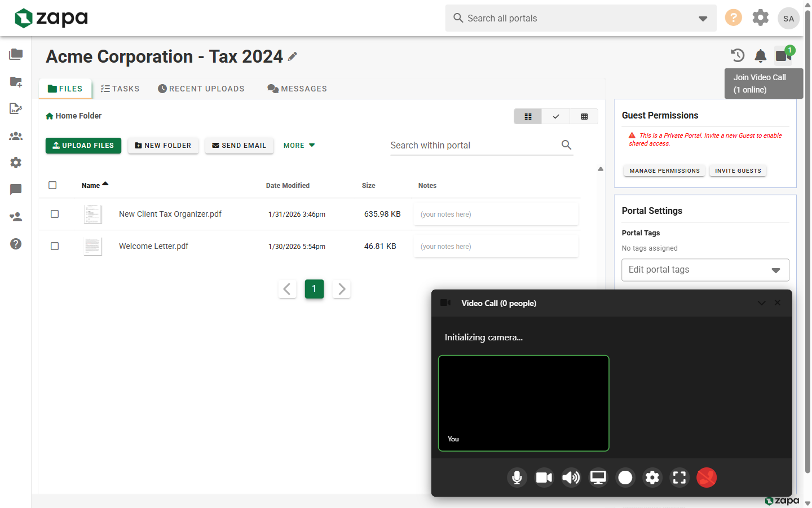Share screen in video call controls

[598, 478]
